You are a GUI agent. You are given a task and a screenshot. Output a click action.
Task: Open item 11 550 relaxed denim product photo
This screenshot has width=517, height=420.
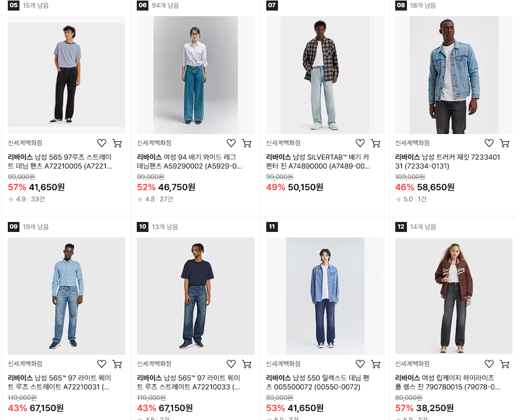tap(325, 296)
